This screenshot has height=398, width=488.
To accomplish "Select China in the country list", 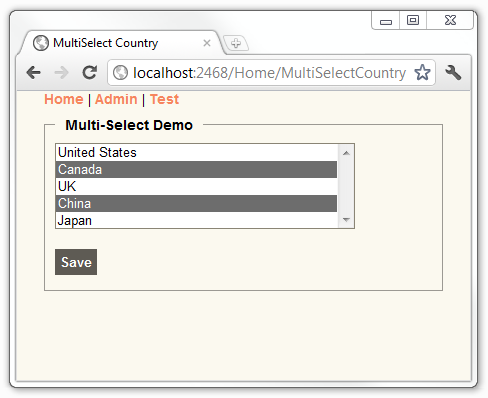I will coord(196,203).
